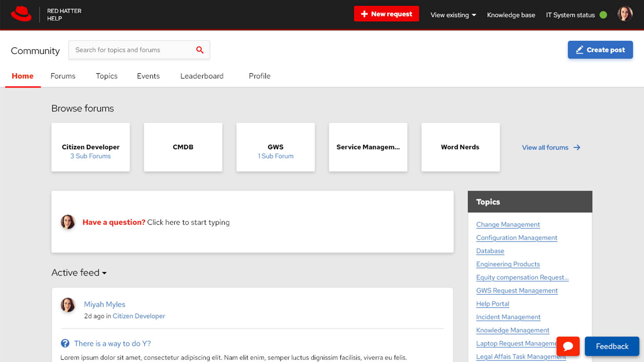Click the question mark icon beside the post title
Screen dimensions: 644x362
[65, 343]
